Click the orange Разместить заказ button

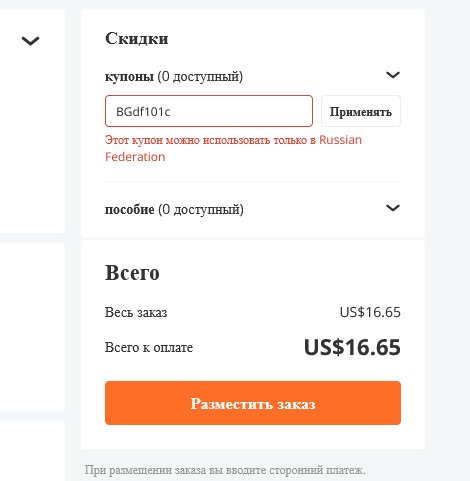click(x=253, y=403)
